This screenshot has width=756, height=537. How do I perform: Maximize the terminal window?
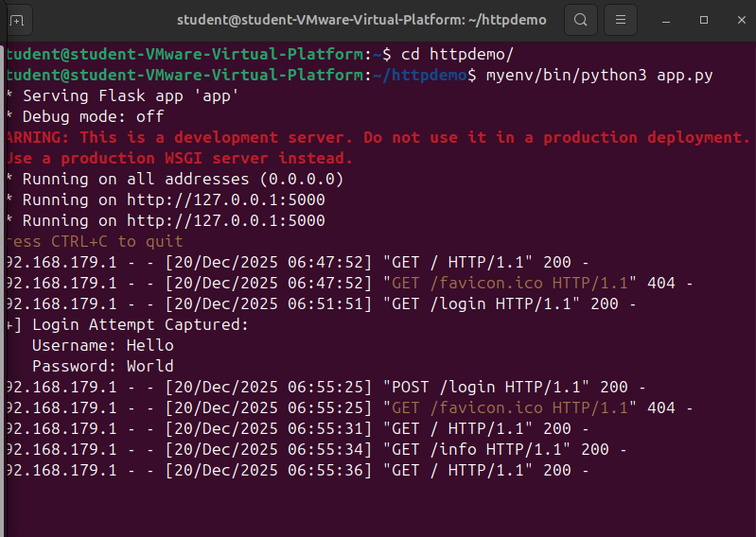click(x=703, y=20)
